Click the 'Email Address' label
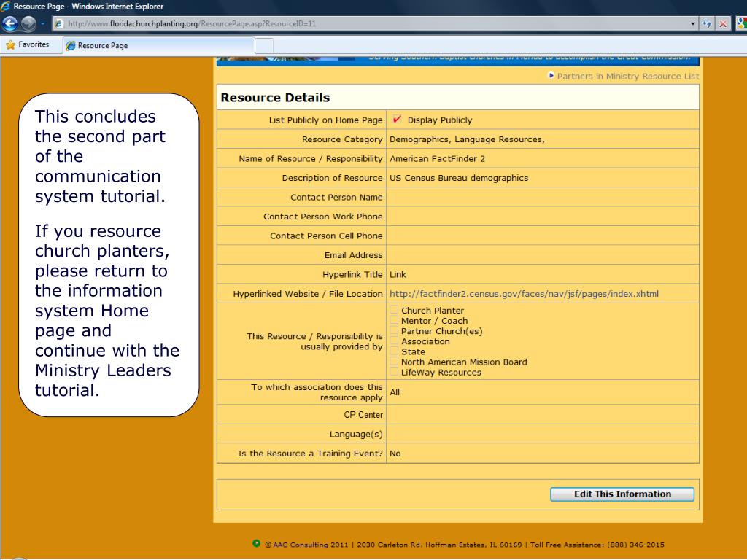 tap(354, 255)
